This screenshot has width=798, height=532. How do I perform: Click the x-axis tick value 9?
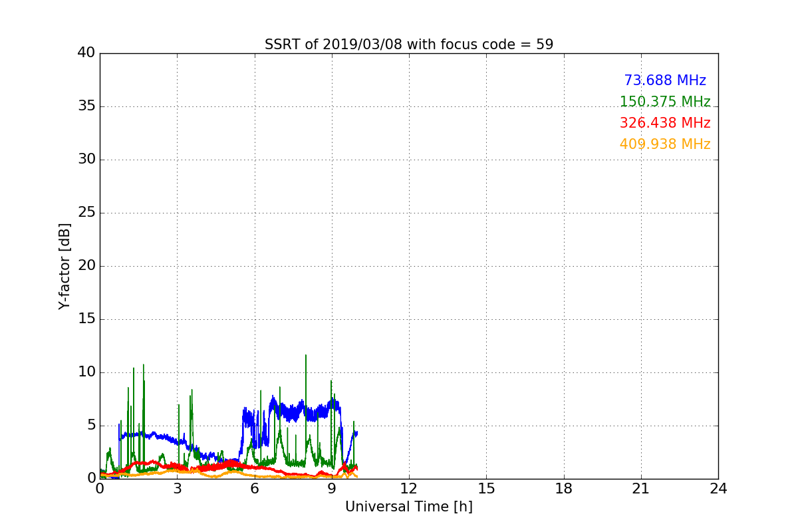pos(332,489)
